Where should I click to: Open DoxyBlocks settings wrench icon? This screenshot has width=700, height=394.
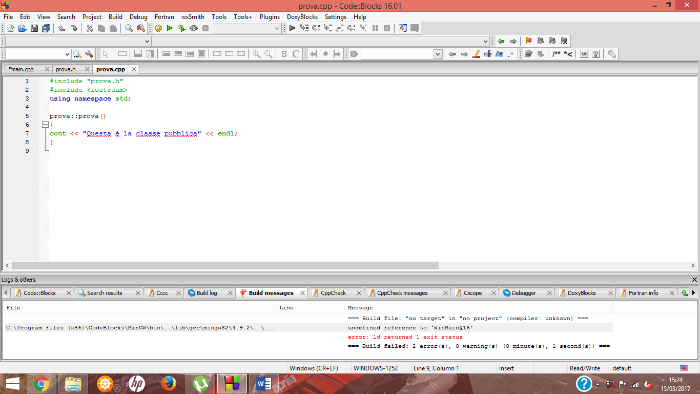(612, 54)
